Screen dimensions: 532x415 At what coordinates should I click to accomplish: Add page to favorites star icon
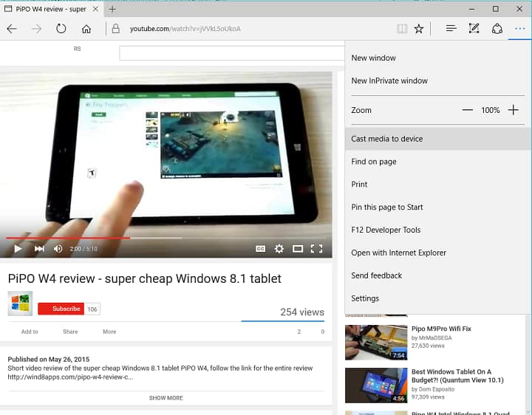point(419,29)
